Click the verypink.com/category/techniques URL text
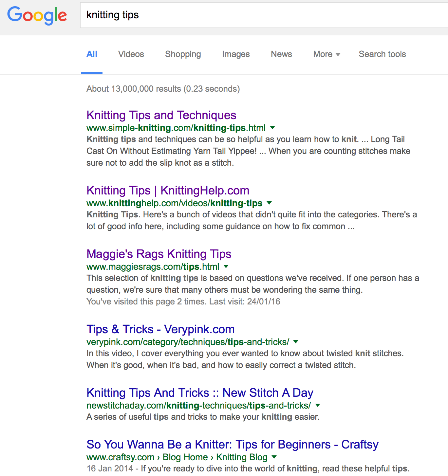 pyautogui.click(x=188, y=342)
